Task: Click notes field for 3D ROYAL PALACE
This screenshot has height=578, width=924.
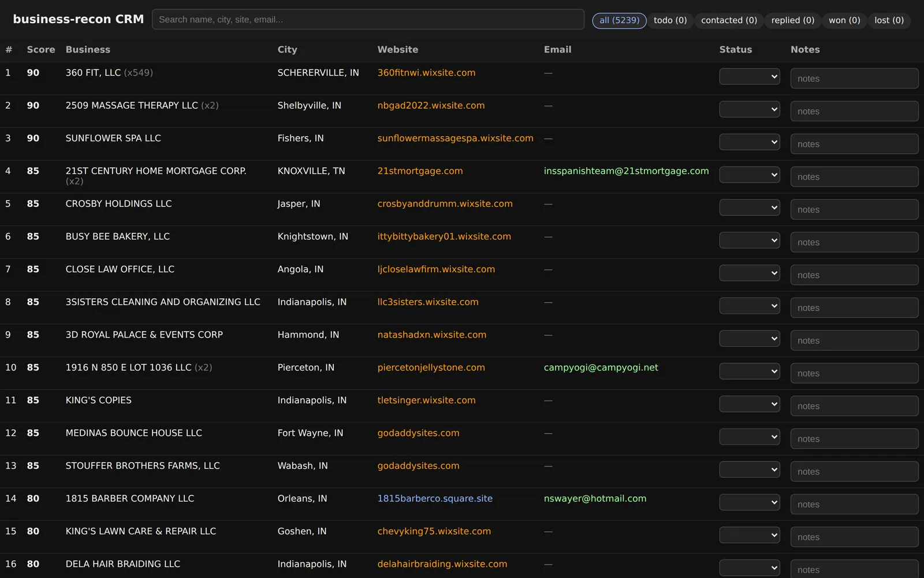Action: coord(854,340)
